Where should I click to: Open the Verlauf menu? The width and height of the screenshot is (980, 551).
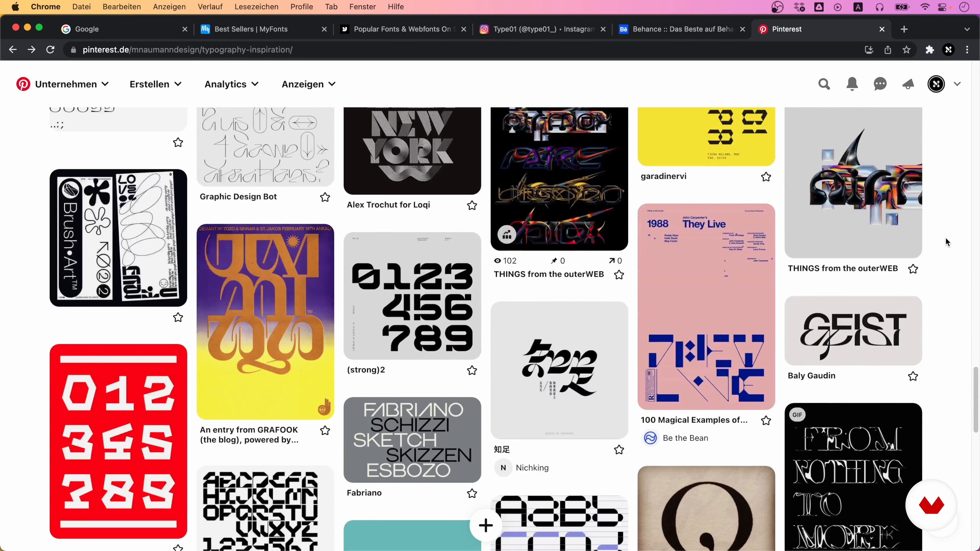210,7
